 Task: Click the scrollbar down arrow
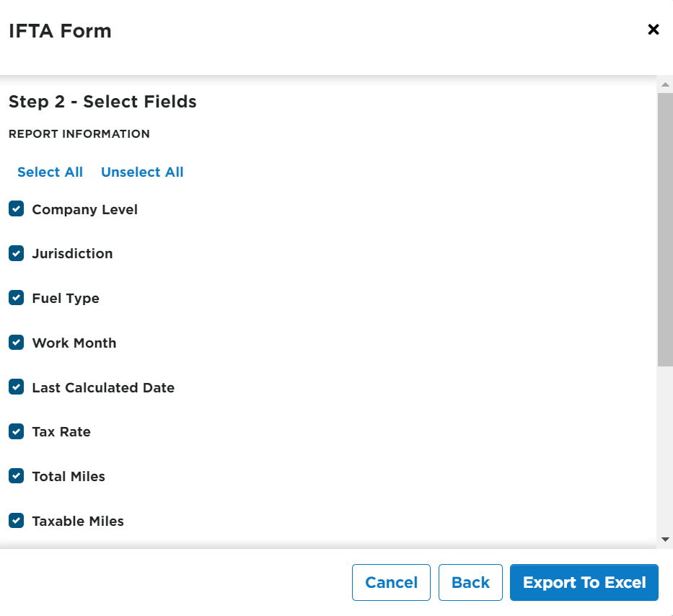(x=665, y=539)
